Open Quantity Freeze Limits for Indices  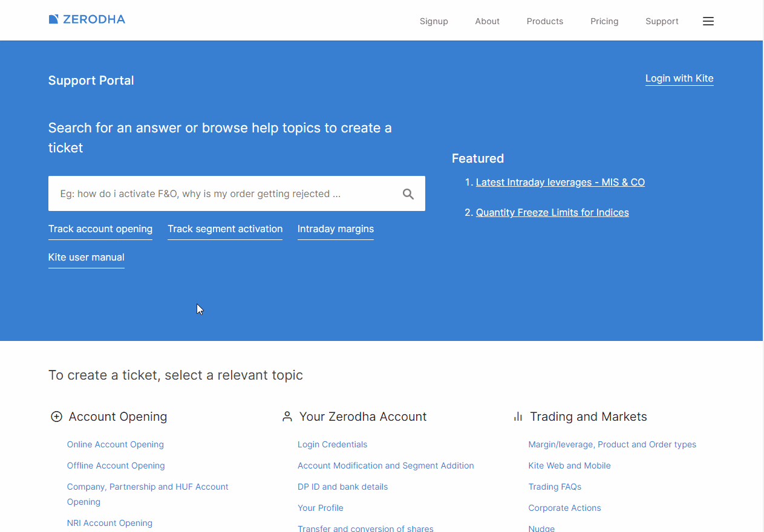tap(552, 213)
